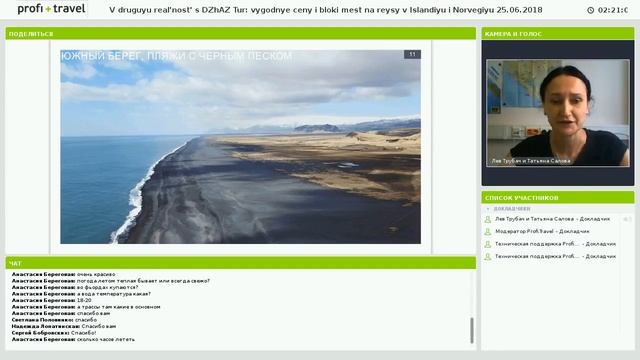
Task: Click the webinar title starting 'V druguyu real'nost''
Action: [326, 10]
